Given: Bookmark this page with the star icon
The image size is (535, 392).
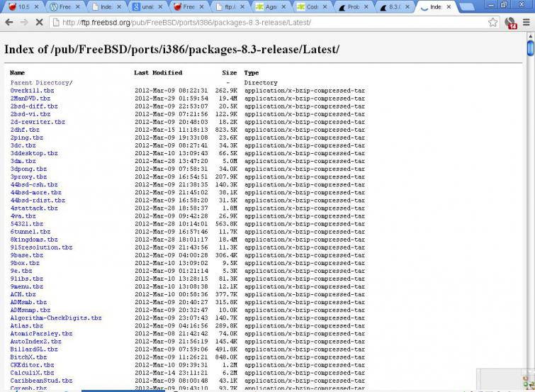Looking at the screenshot, I should (x=492, y=23).
